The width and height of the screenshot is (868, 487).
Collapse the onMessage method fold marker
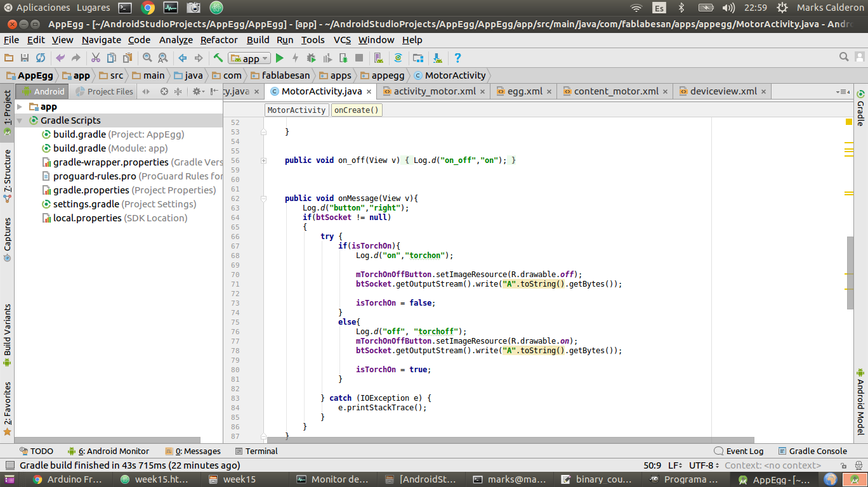click(x=263, y=198)
